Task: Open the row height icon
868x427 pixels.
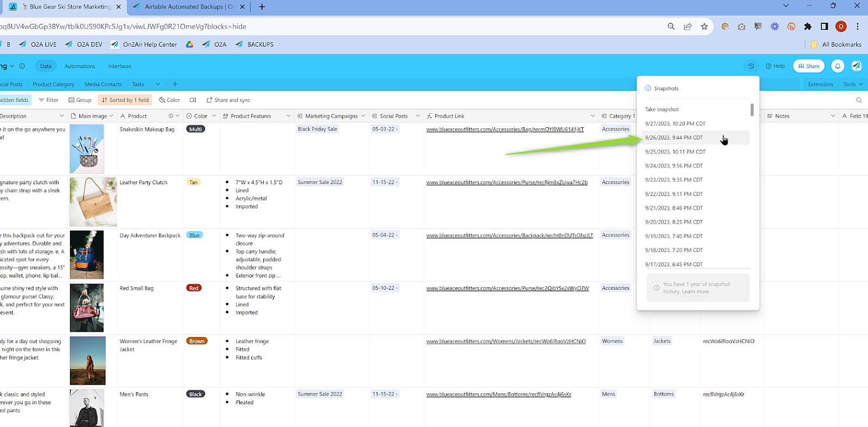Action: click(x=193, y=100)
